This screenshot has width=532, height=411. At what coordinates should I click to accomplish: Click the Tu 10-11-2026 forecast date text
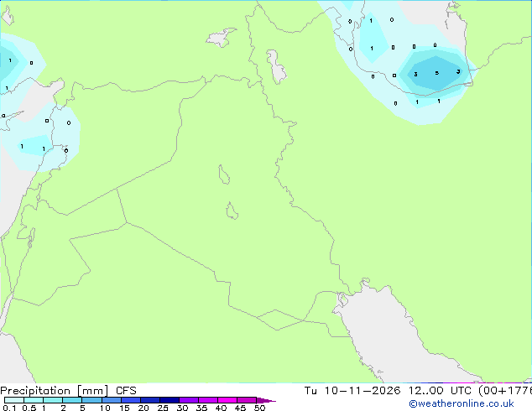352,391
